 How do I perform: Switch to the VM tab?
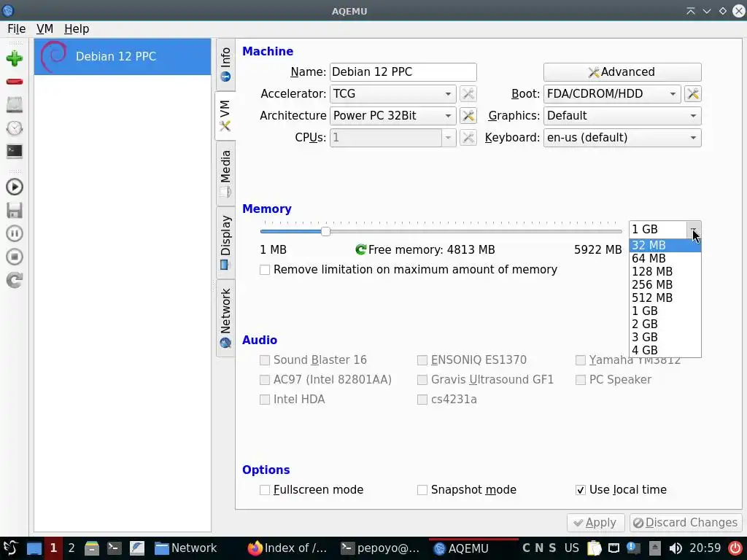225,116
